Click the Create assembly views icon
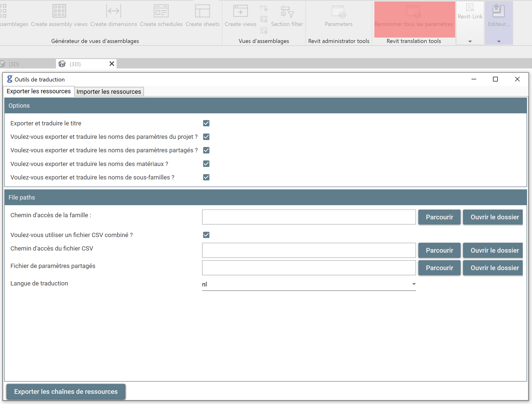Viewport: 532px width, 404px height. point(59,11)
